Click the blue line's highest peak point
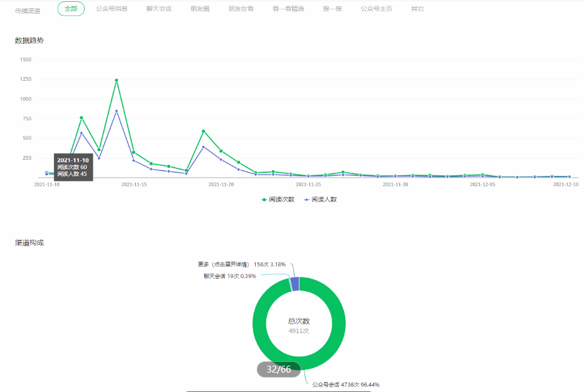The image size is (584, 392). [117, 111]
